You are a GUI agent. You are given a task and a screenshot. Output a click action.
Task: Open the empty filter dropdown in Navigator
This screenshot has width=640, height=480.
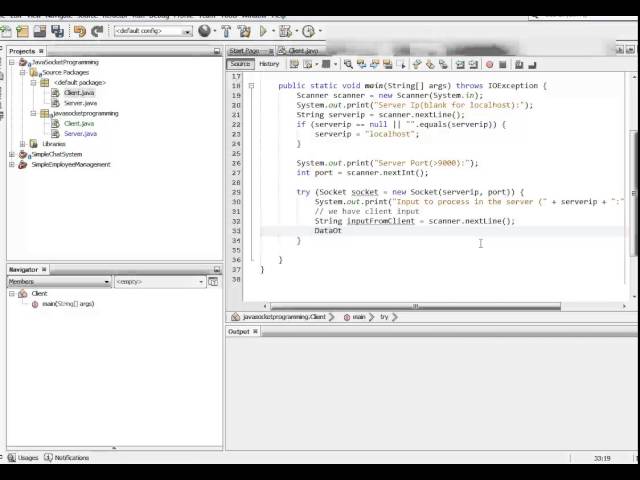(x=160, y=282)
